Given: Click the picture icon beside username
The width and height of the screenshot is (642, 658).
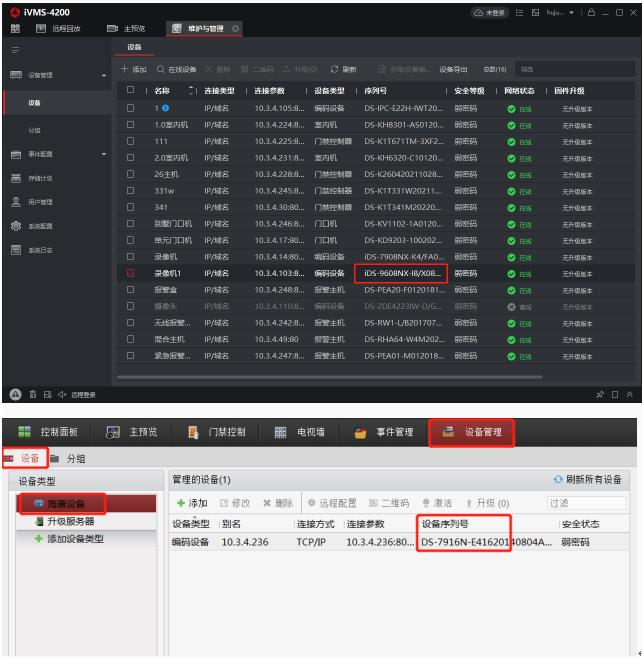Looking at the screenshot, I should 535,13.
